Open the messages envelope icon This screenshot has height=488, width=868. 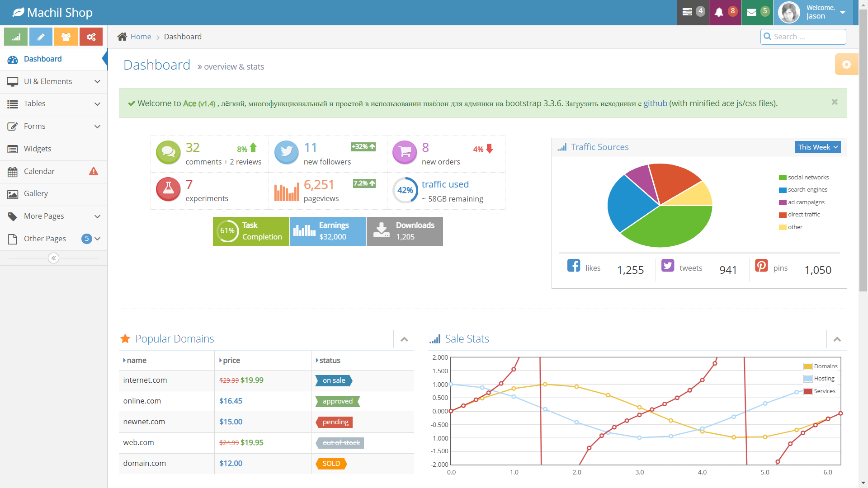tap(751, 12)
